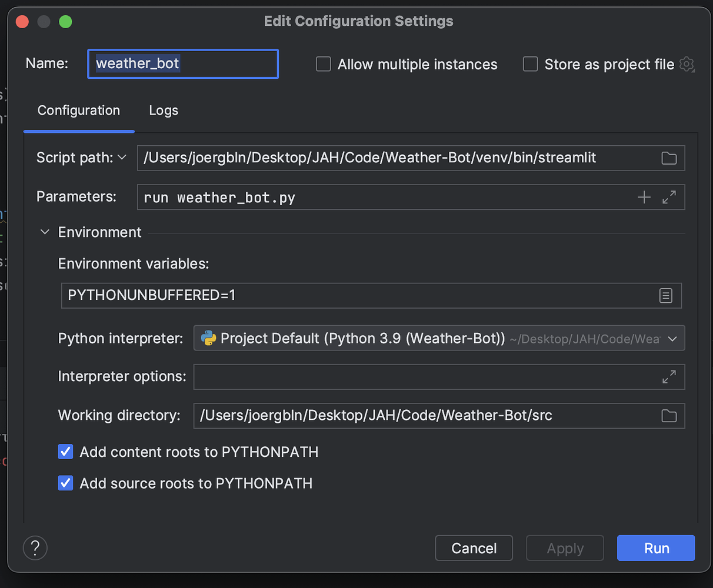The width and height of the screenshot is (713, 588).
Task: Open the help question mark icon
Action: 35,547
